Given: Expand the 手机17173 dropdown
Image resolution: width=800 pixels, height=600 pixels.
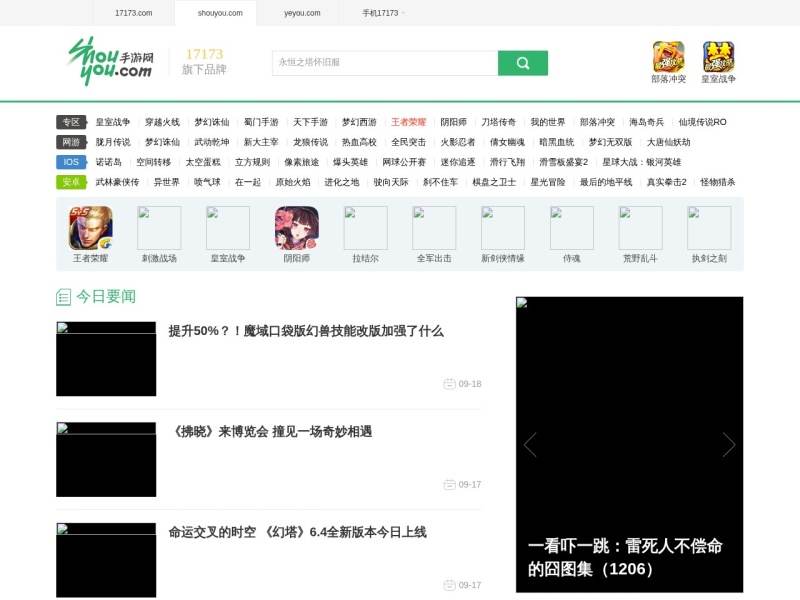Looking at the screenshot, I should (383, 13).
